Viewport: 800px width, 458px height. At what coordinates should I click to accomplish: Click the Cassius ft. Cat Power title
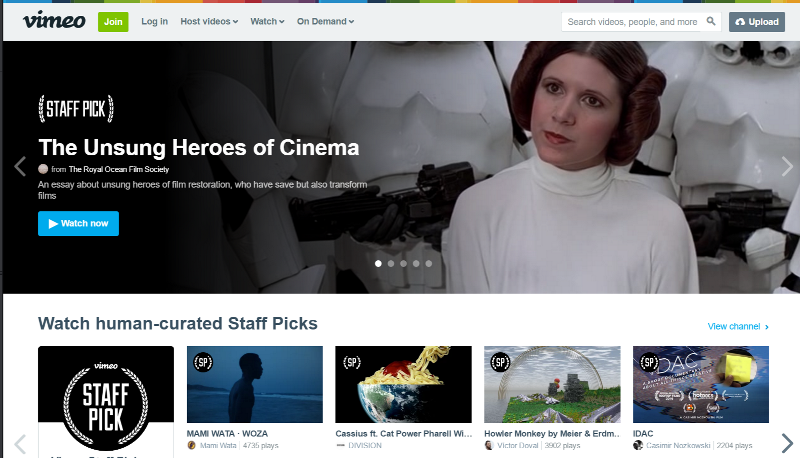(404, 434)
